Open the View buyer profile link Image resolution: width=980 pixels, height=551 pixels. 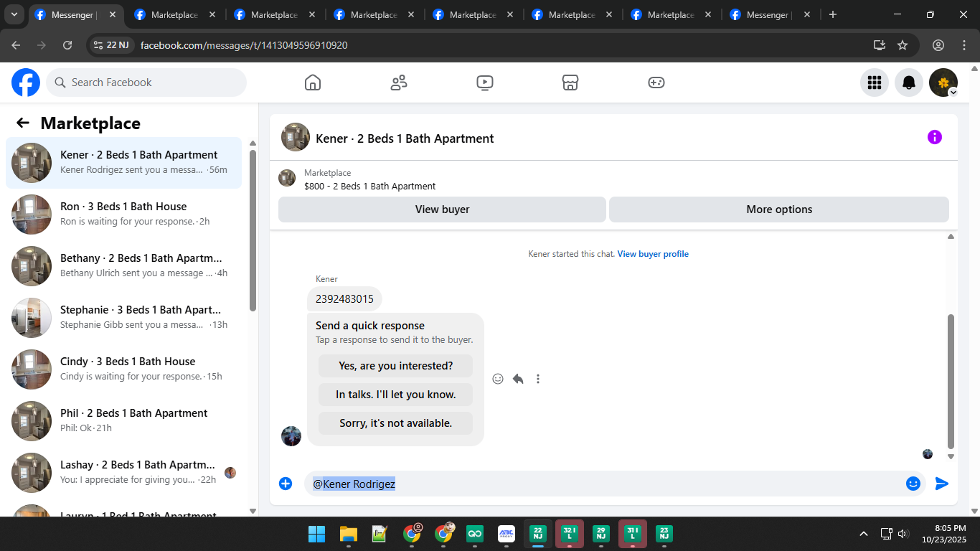[653, 254]
